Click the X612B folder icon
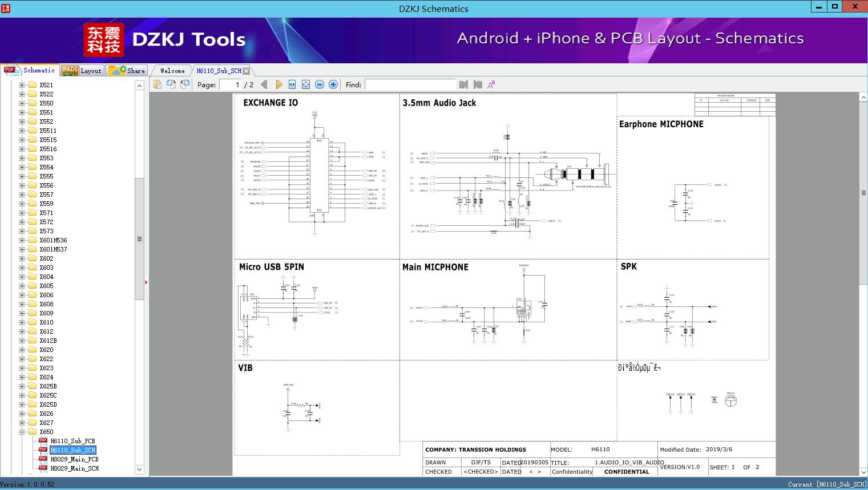The image size is (868, 490). point(33,341)
